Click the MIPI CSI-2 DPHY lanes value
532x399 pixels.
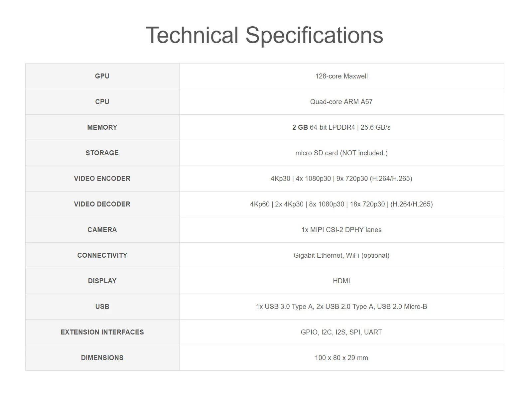click(341, 230)
